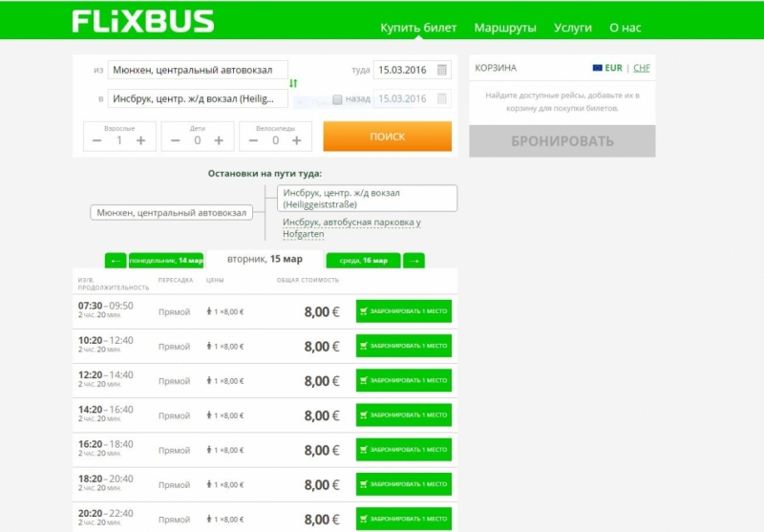Click the orange ПОИСК button
Screen dimensions: 764x532
[x=387, y=137]
